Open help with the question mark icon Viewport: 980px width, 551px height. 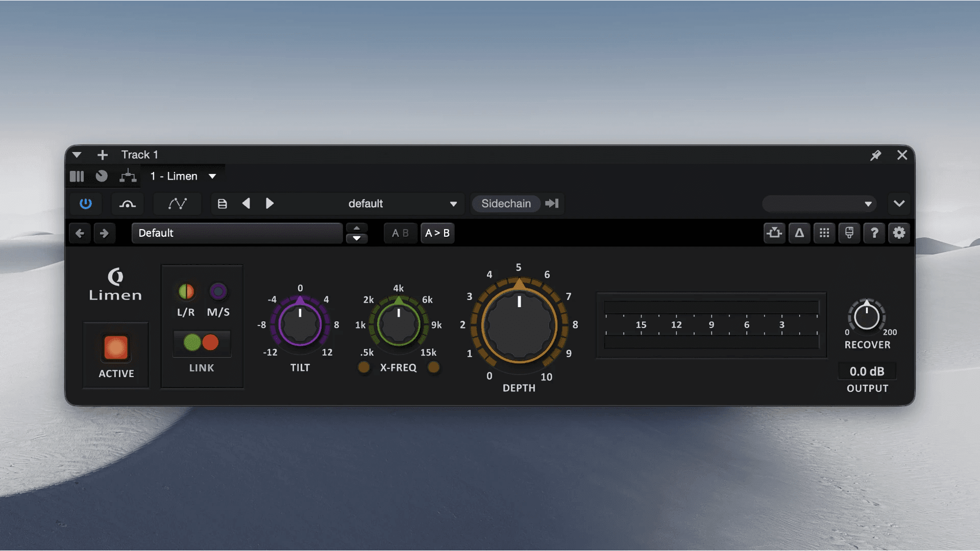(874, 233)
